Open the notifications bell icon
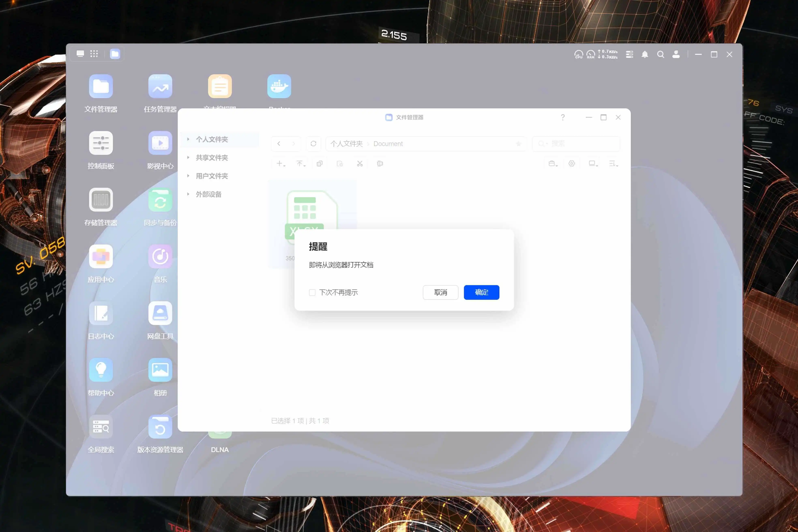The image size is (798, 532). [645, 54]
